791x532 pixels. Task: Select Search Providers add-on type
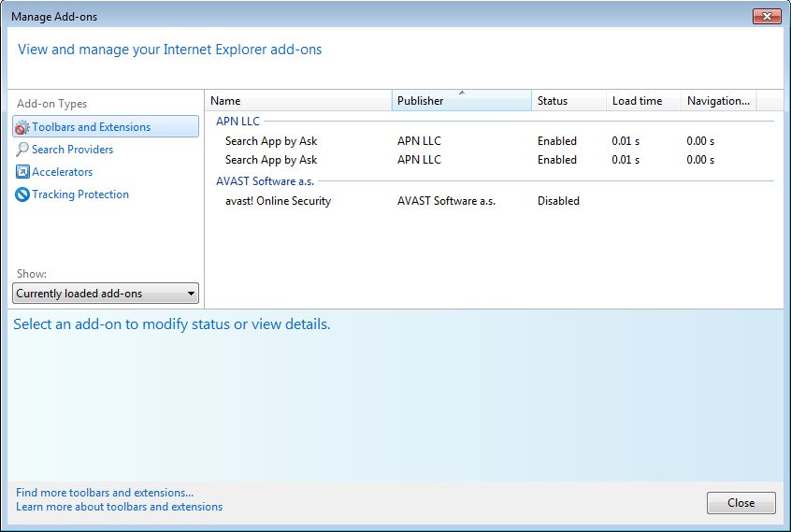click(72, 150)
